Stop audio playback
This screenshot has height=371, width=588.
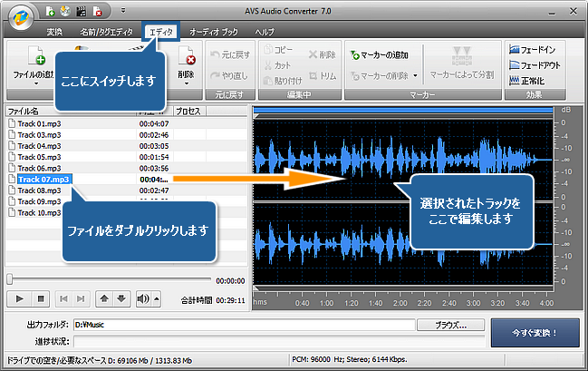41,298
